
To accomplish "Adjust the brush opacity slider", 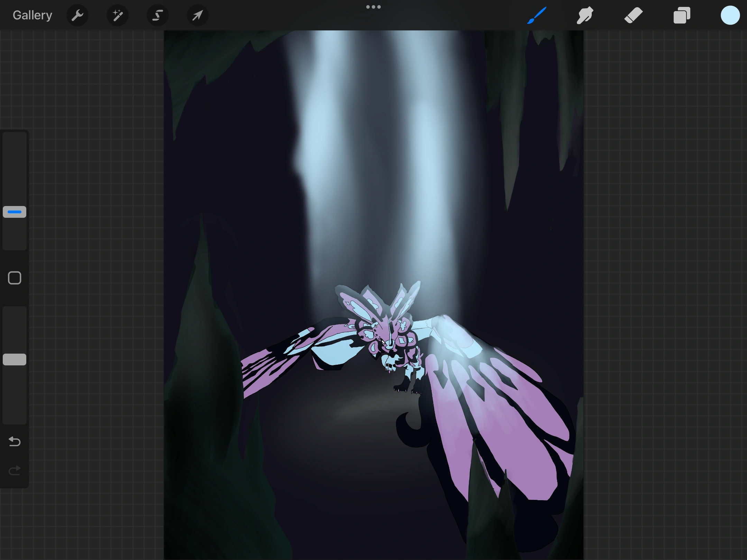I will [14, 360].
